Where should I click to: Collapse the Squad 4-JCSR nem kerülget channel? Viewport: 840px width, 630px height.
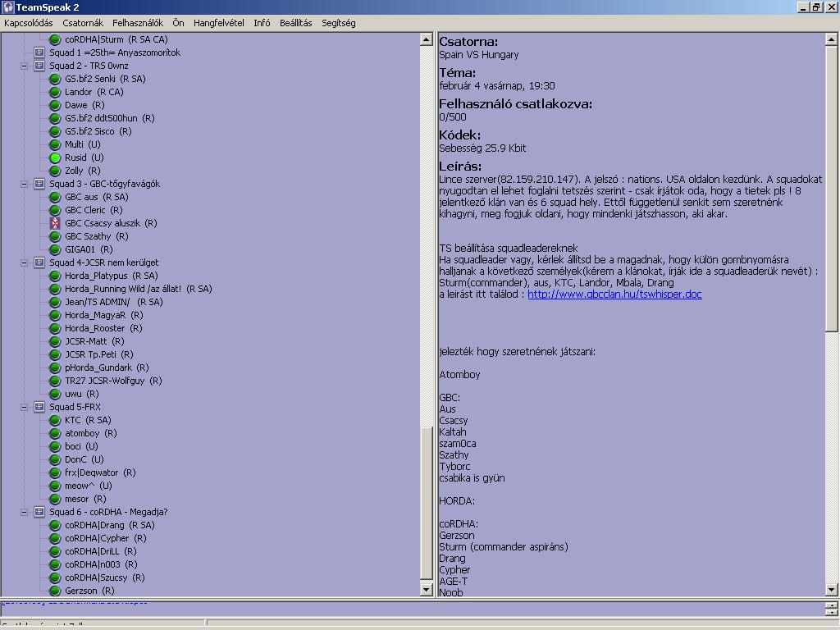point(25,262)
